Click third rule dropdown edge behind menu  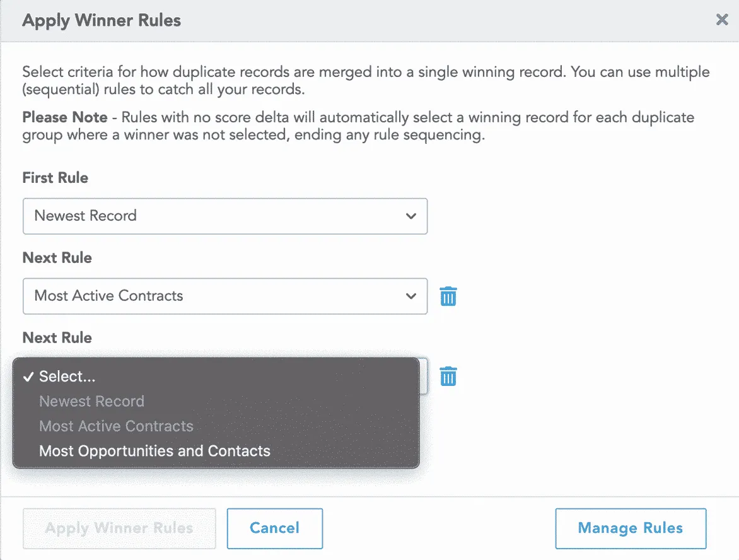tap(424, 376)
